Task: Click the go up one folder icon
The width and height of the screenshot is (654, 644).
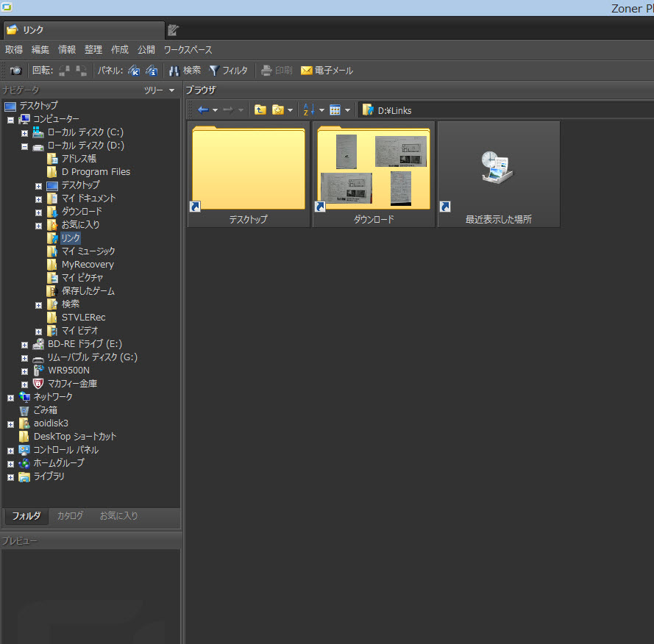Action: tap(260, 110)
